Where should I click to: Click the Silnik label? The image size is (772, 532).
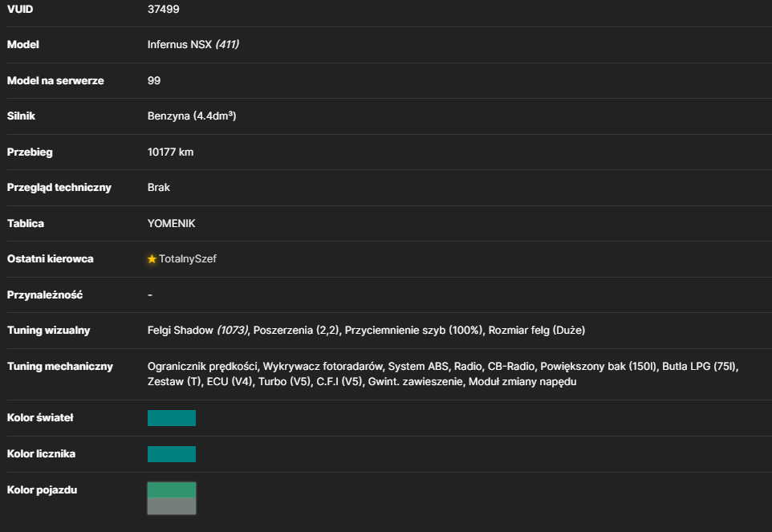click(21, 116)
